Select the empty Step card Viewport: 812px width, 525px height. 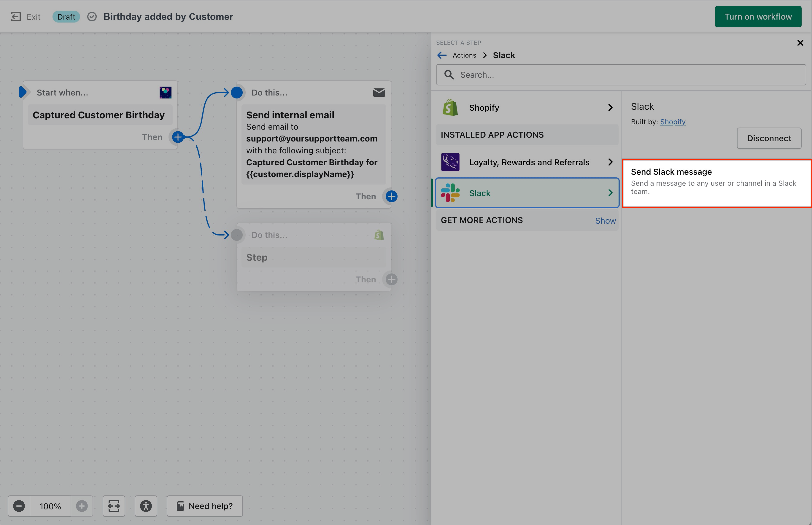[x=314, y=257]
